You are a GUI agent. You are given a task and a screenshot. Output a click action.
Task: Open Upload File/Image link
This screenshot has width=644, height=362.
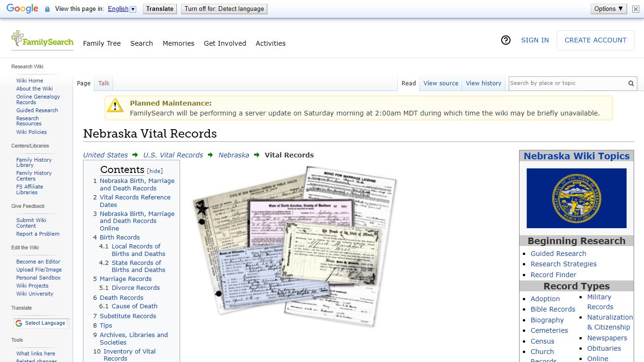pos(39,270)
